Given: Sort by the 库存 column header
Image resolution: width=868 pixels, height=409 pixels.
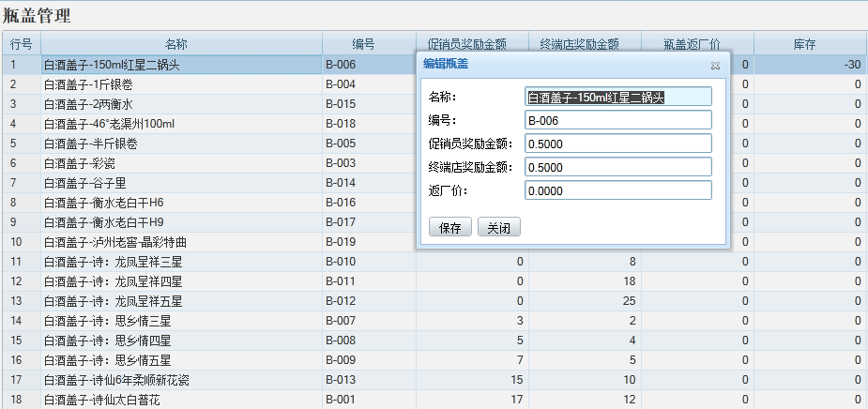Looking at the screenshot, I should [x=811, y=44].
